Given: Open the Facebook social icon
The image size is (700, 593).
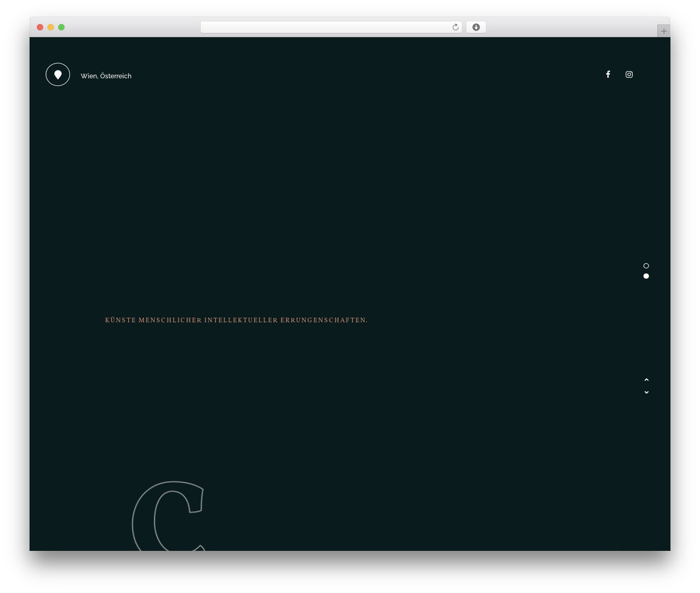Looking at the screenshot, I should pos(608,74).
